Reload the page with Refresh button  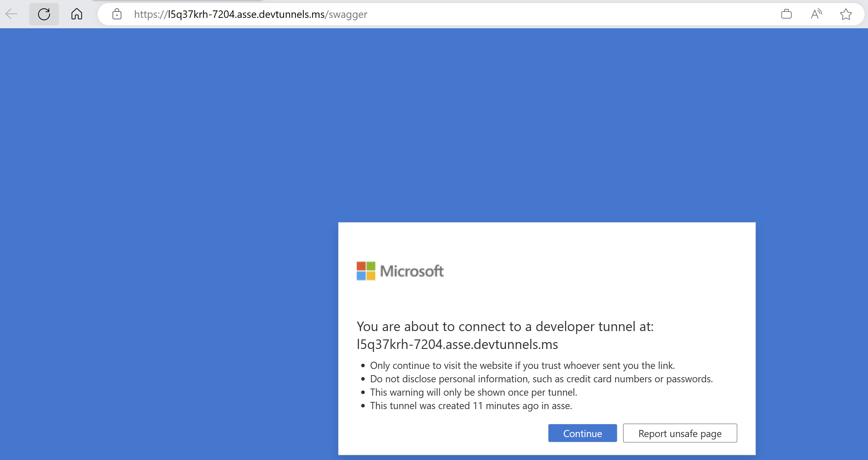(x=44, y=14)
